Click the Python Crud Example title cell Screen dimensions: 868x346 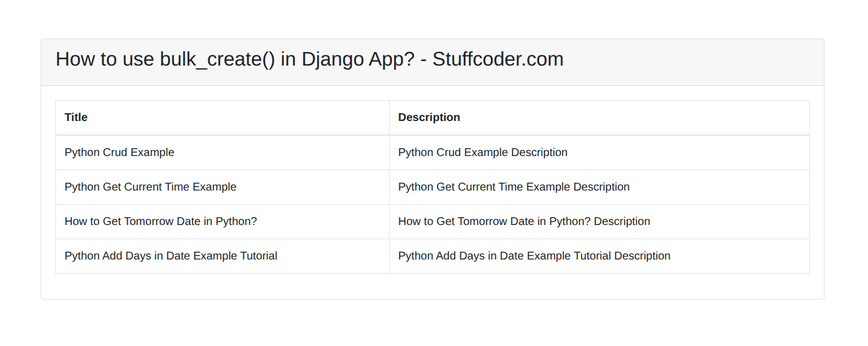pyautogui.click(x=223, y=153)
